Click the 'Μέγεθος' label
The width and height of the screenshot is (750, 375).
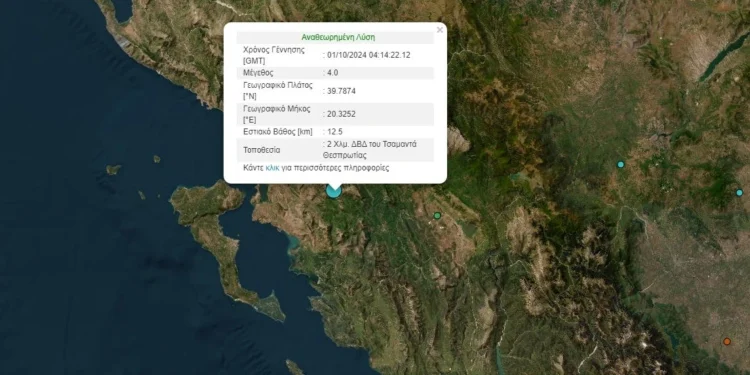point(258,73)
